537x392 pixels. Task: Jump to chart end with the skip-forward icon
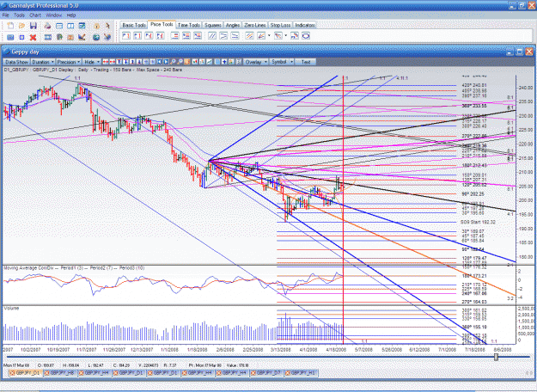(x=166, y=62)
